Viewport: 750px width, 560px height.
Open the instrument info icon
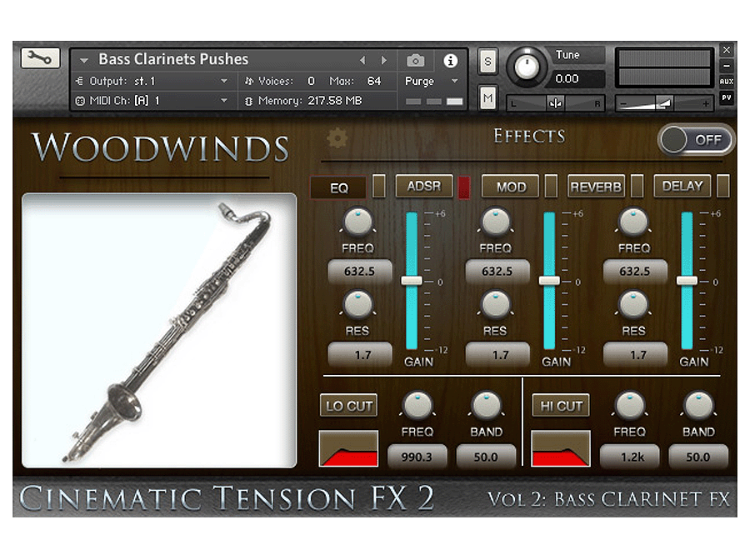pyautogui.click(x=450, y=61)
